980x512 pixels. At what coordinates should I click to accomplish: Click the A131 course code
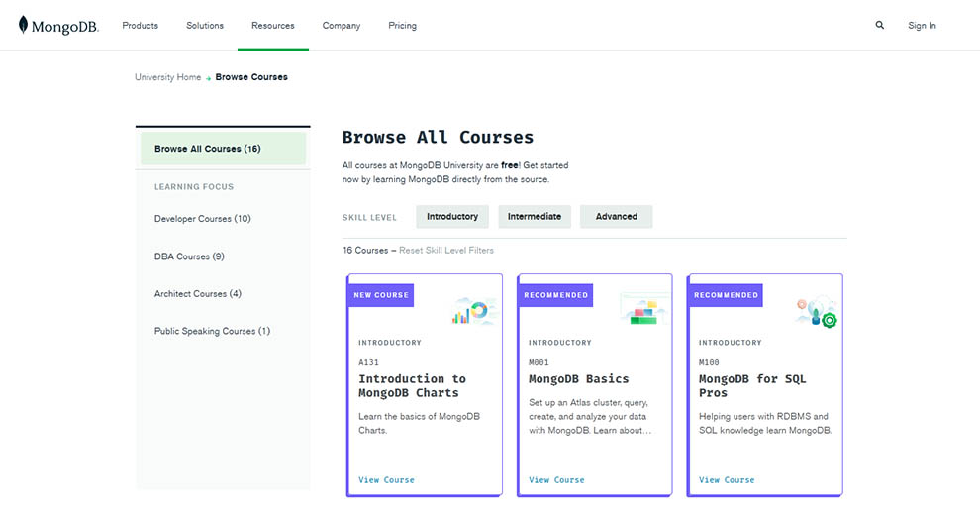coord(369,362)
